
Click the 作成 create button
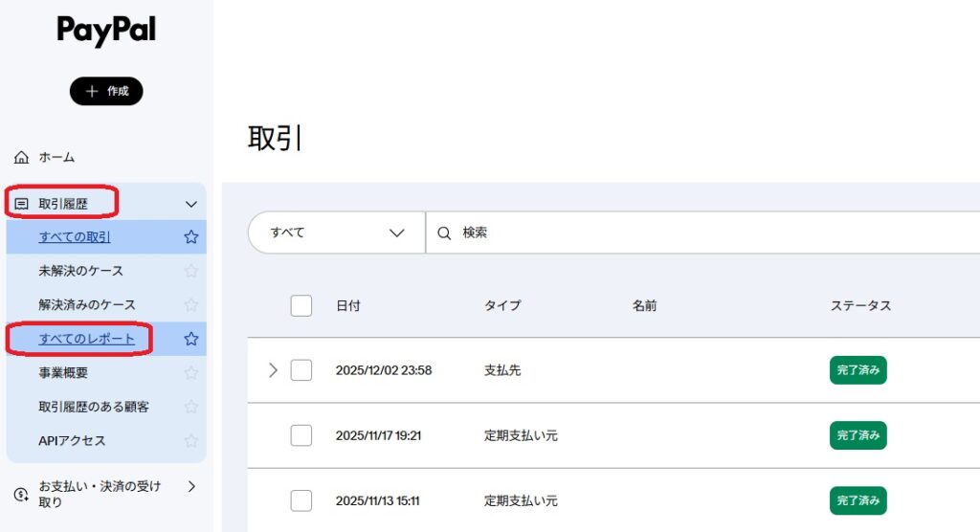tap(106, 91)
